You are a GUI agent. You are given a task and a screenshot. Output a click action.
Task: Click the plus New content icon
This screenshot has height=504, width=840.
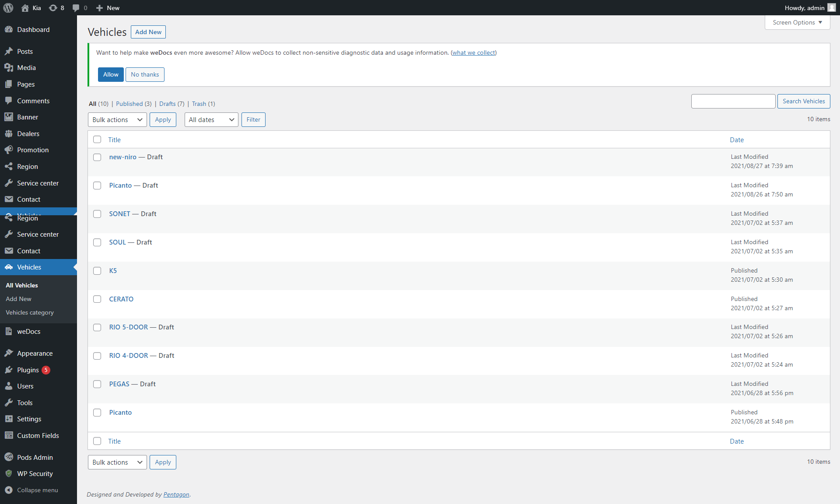pos(99,8)
